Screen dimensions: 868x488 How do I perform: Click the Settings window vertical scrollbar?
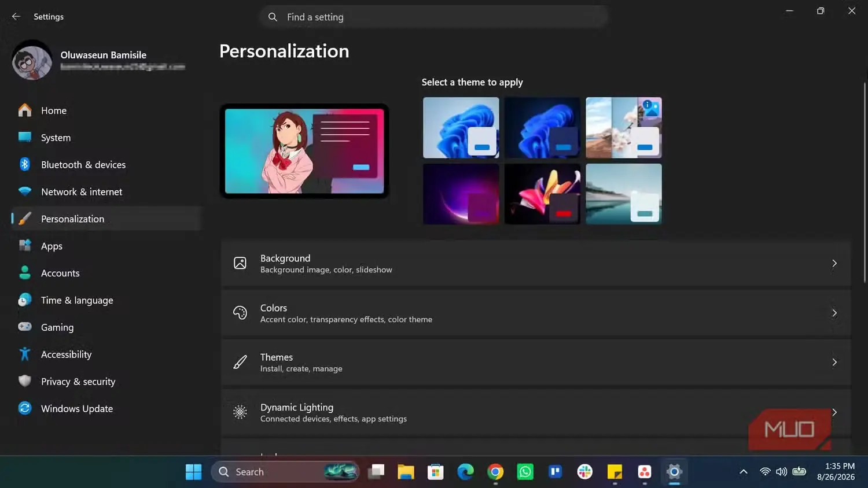(x=865, y=183)
